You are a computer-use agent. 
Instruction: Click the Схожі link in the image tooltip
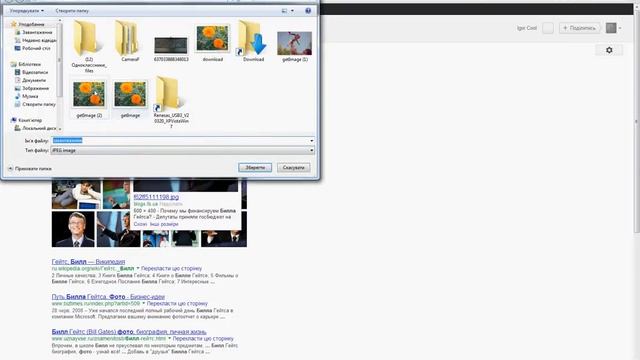(x=140, y=224)
